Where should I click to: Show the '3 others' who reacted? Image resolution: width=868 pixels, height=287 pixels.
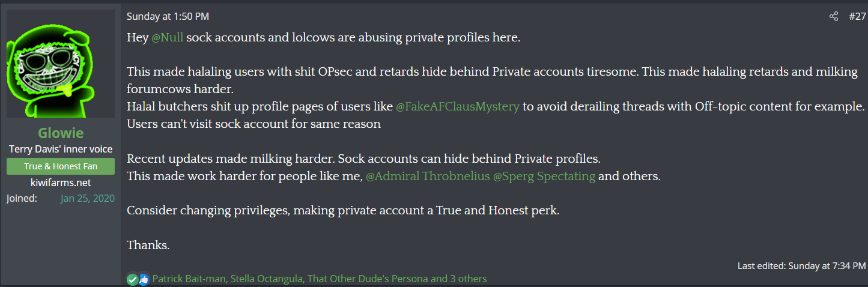tap(468, 279)
